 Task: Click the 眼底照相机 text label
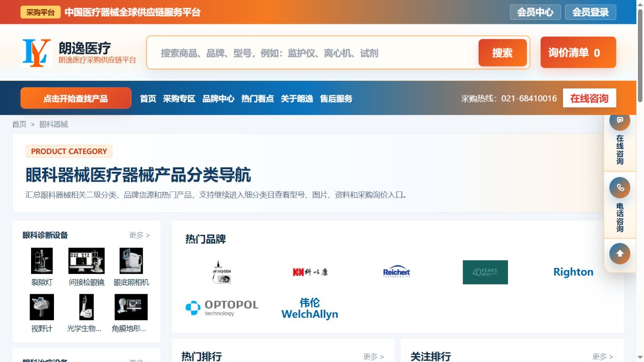coord(131,282)
